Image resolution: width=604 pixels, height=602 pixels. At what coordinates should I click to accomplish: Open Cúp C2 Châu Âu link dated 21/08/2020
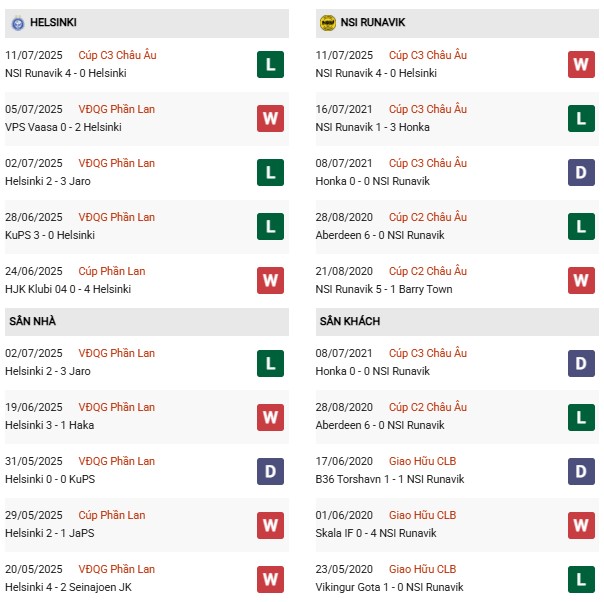[426, 271]
